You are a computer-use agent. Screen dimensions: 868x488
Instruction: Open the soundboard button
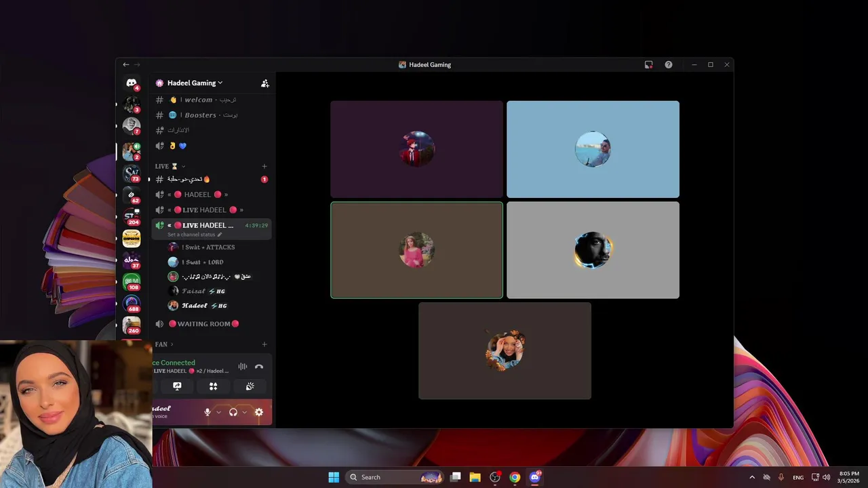pyautogui.click(x=250, y=386)
